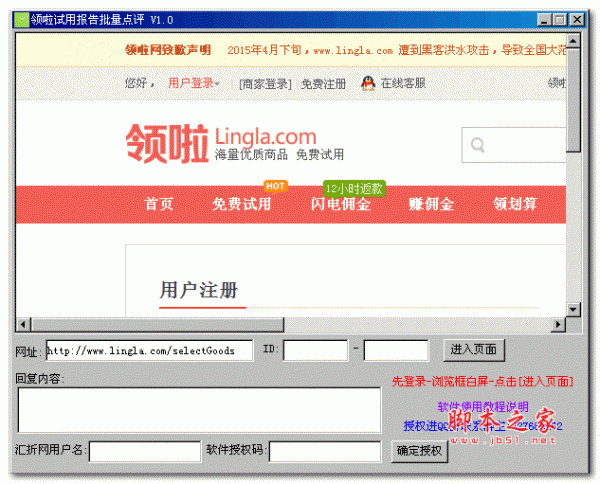600x484 pixels.
Task: Open the 闪电佣金 navigation tab
Action: [341, 204]
